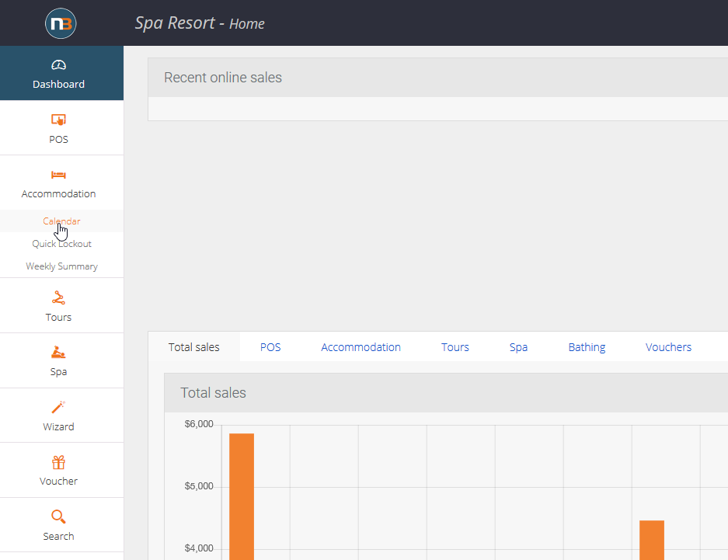
Task: Click the Tours label in the sidebar
Action: pos(58,317)
